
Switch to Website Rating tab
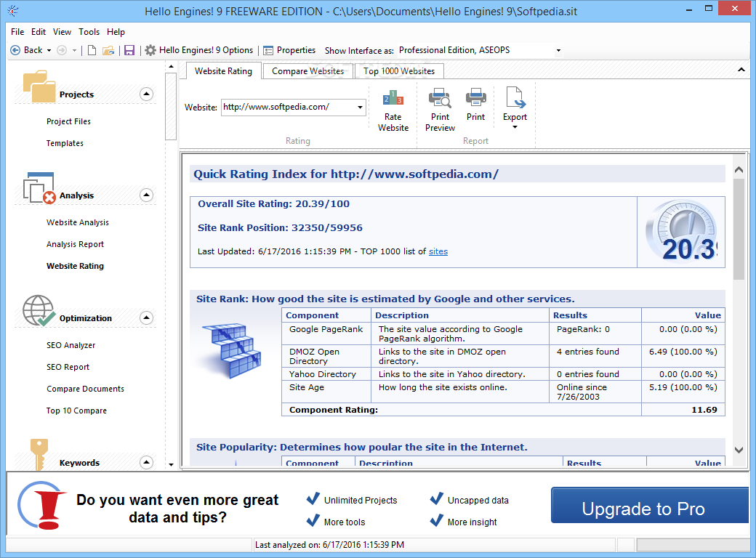coord(223,70)
